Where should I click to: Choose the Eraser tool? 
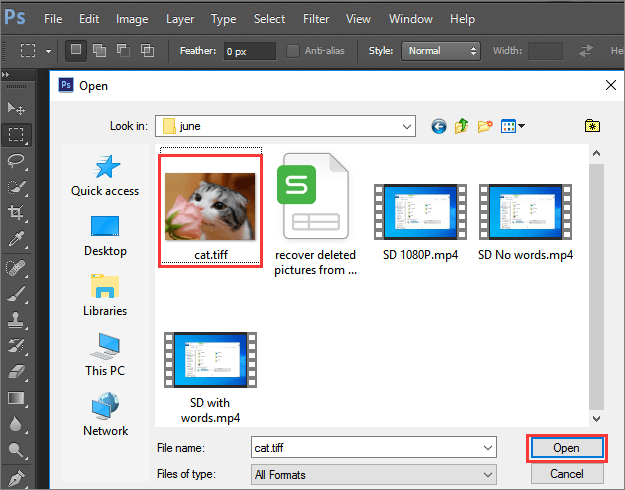point(17,370)
